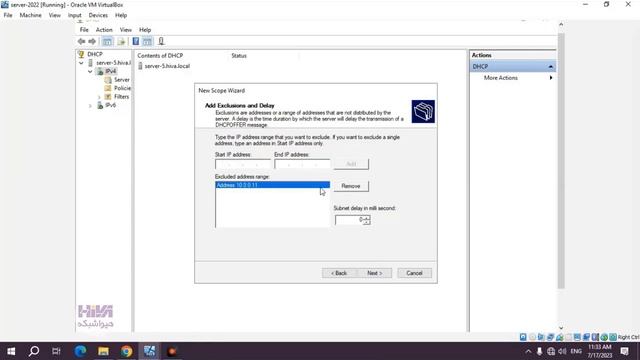
Task: Open the VirtualBox Machine menu
Action: pyautogui.click(x=31, y=15)
